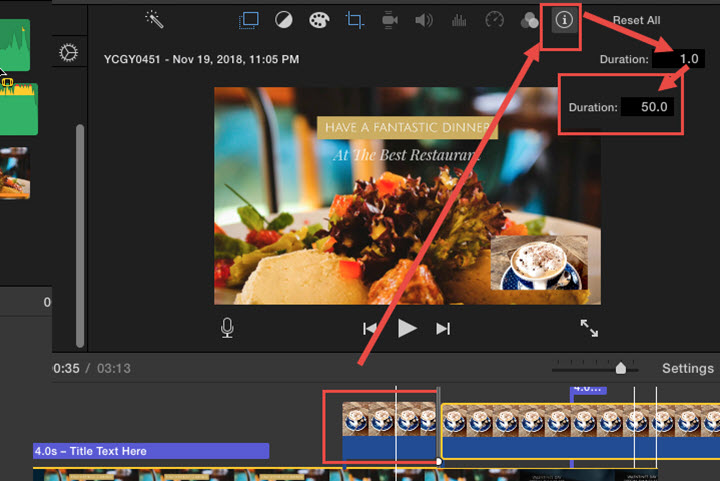Show clip information with the info icon
720x481 pixels.
(x=564, y=19)
